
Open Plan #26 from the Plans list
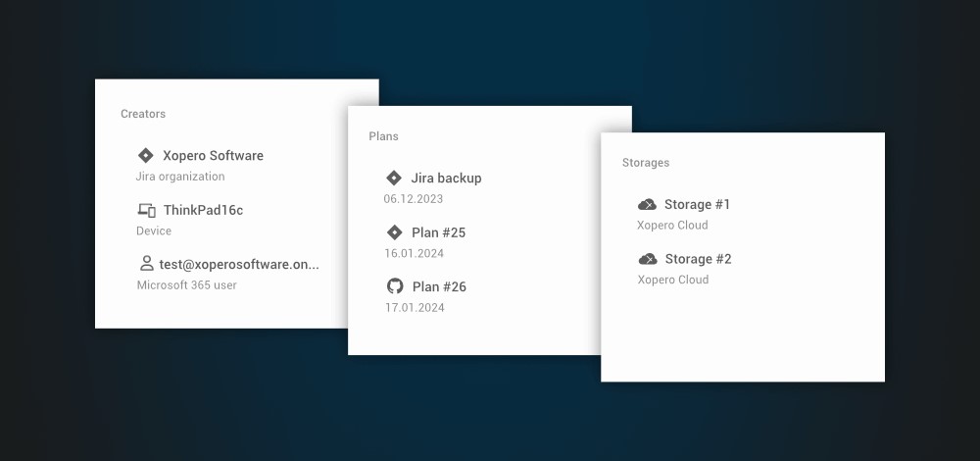[x=439, y=287]
